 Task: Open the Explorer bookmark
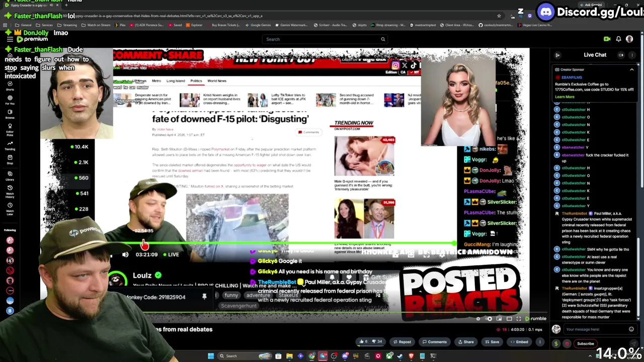(x=194, y=25)
